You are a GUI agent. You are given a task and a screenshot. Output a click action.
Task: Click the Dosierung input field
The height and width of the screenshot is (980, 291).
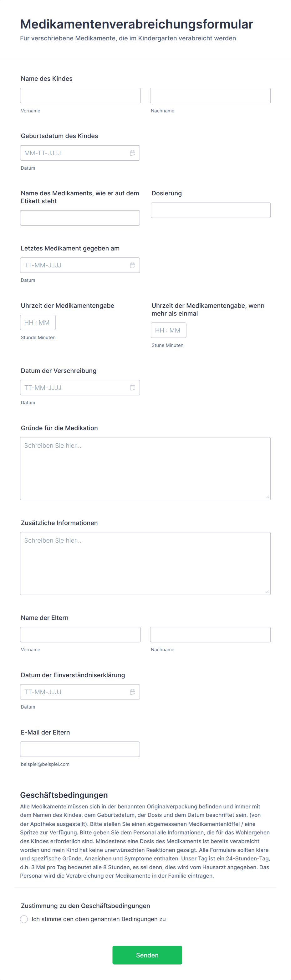point(211,210)
